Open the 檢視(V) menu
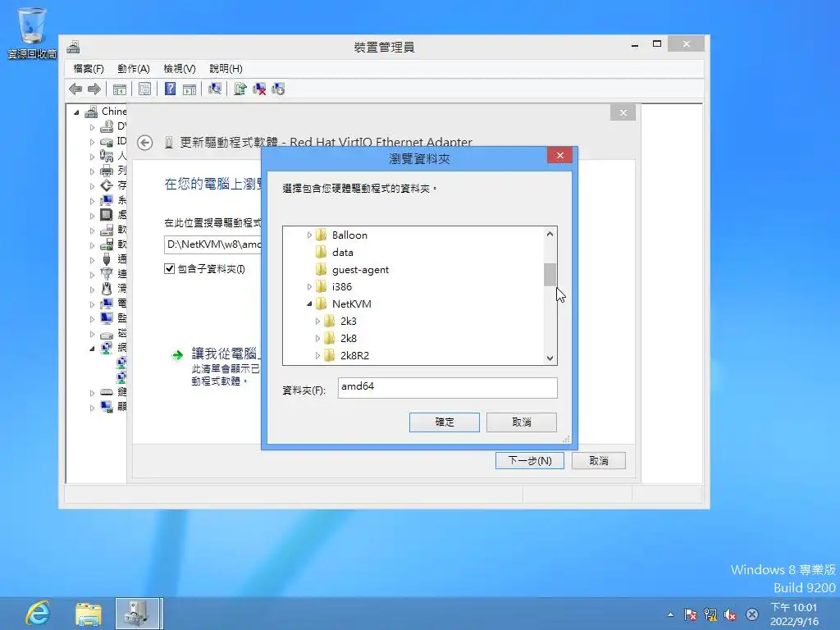The width and height of the screenshot is (840, 630). 180,69
